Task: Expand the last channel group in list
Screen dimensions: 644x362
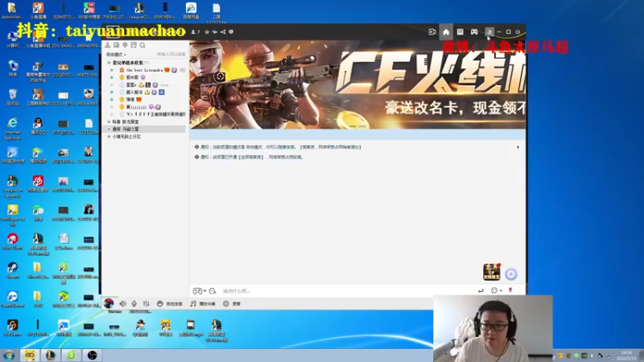Action: pyautogui.click(x=109, y=137)
